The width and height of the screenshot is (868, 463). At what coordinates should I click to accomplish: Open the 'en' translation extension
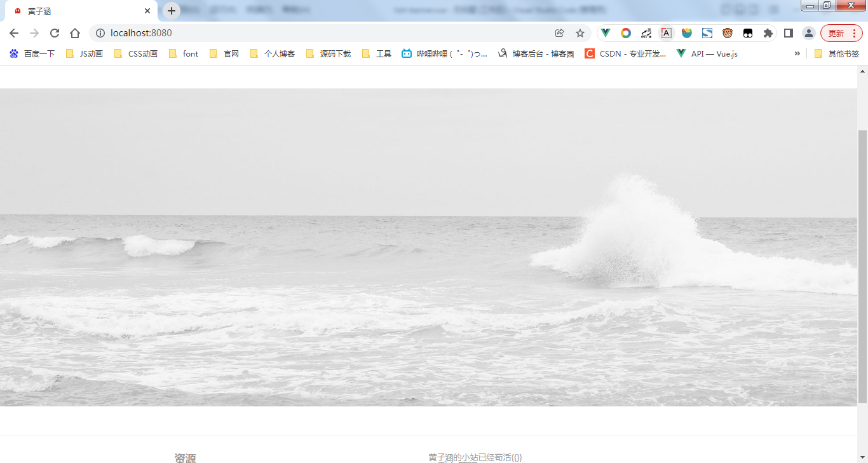pyautogui.click(x=646, y=33)
